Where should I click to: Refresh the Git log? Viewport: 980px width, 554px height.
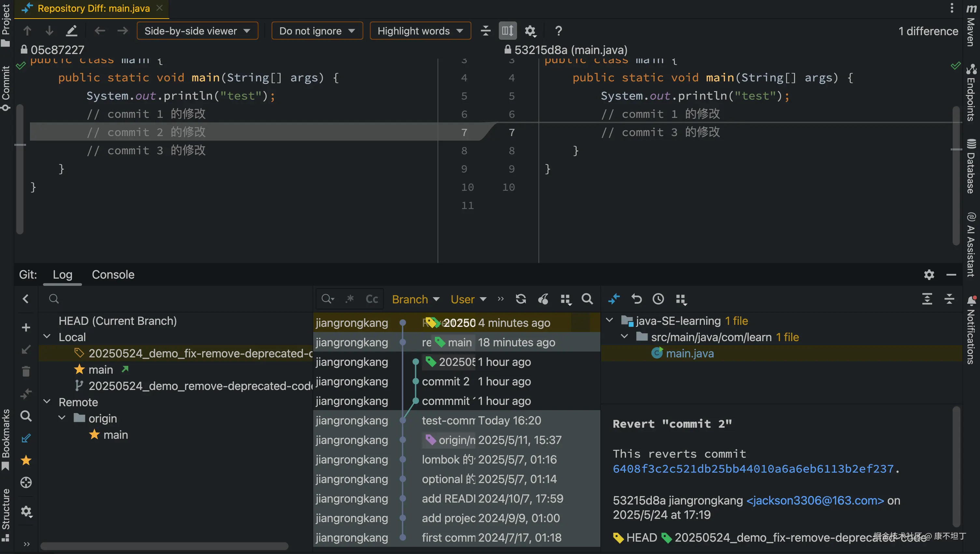coord(521,299)
